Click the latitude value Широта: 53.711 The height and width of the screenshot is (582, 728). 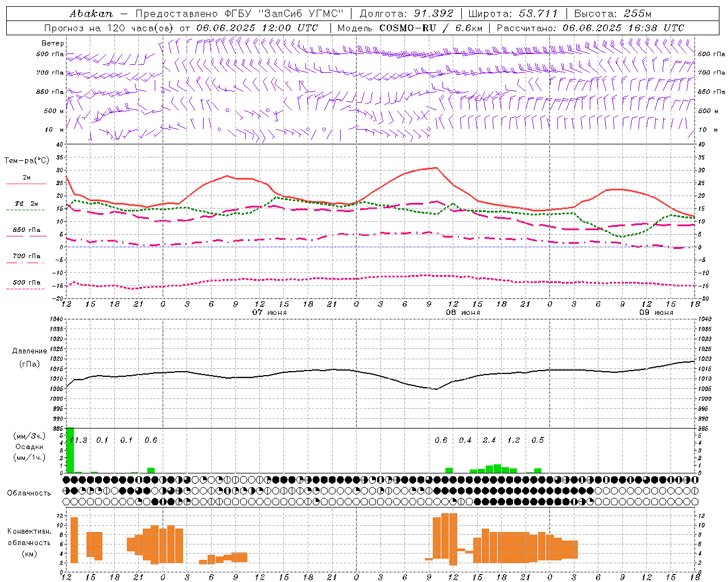[513, 14]
